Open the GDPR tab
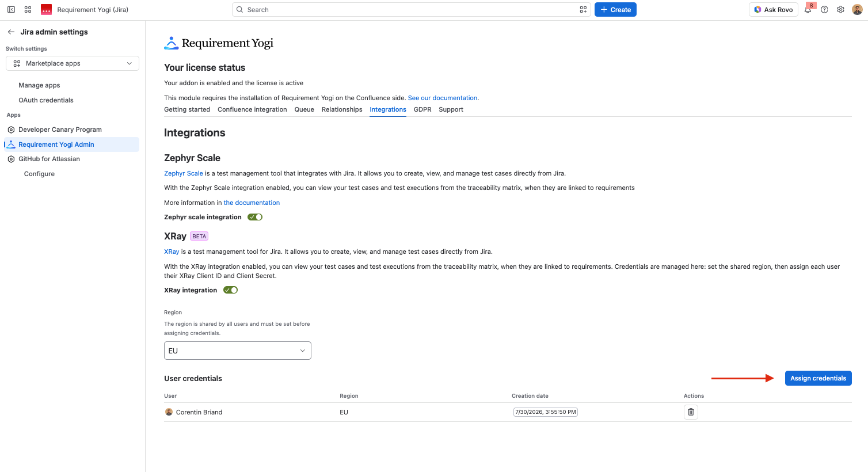 (x=422, y=109)
